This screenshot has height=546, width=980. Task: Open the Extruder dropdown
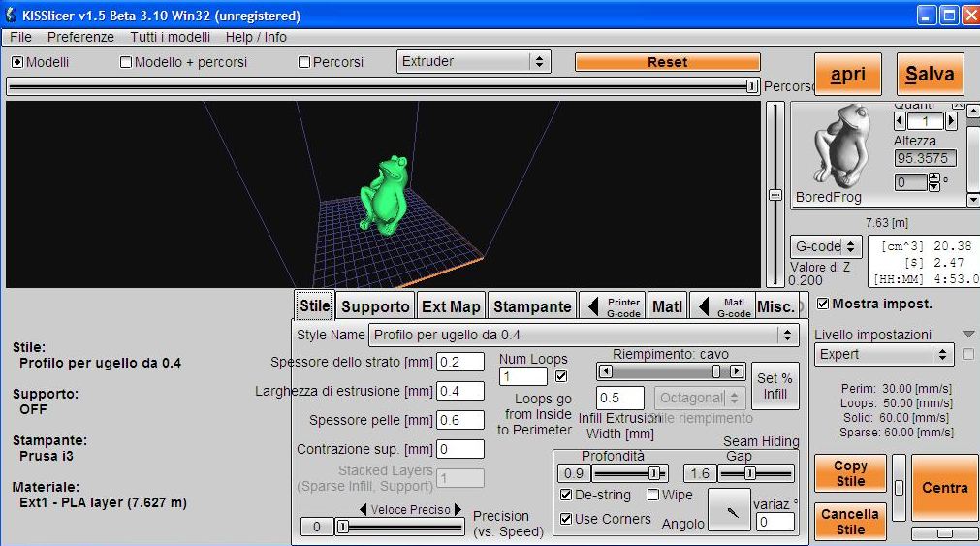click(x=474, y=61)
